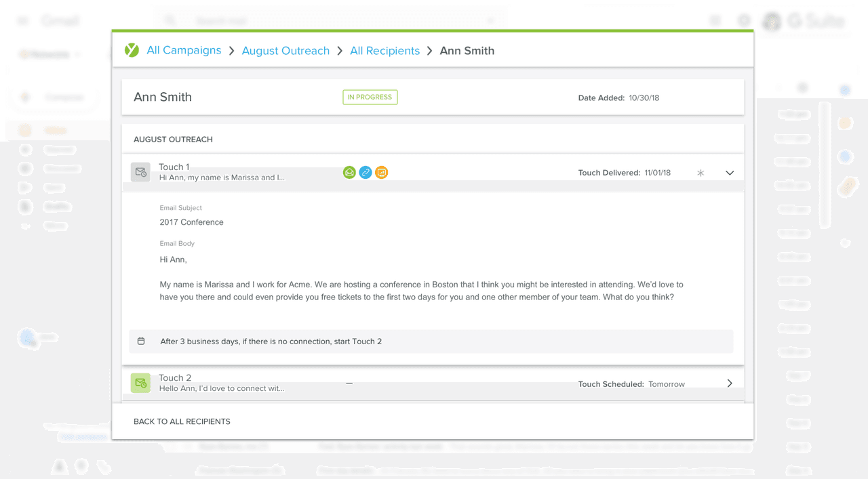Open the Touch 2 row preview text
This screenshot has width=868, height=479.
coord(221,388)
